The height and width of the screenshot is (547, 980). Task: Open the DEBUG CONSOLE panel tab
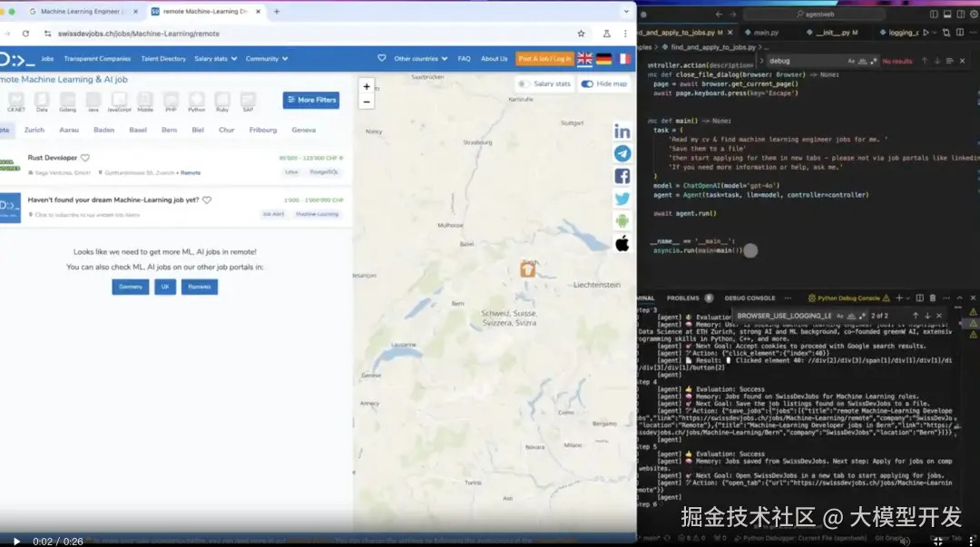point(750,298)
